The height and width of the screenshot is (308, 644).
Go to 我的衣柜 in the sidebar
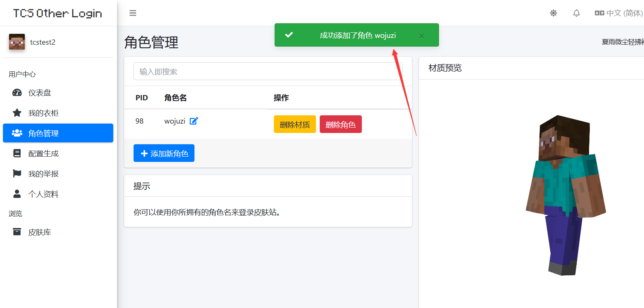coord(43,113)
